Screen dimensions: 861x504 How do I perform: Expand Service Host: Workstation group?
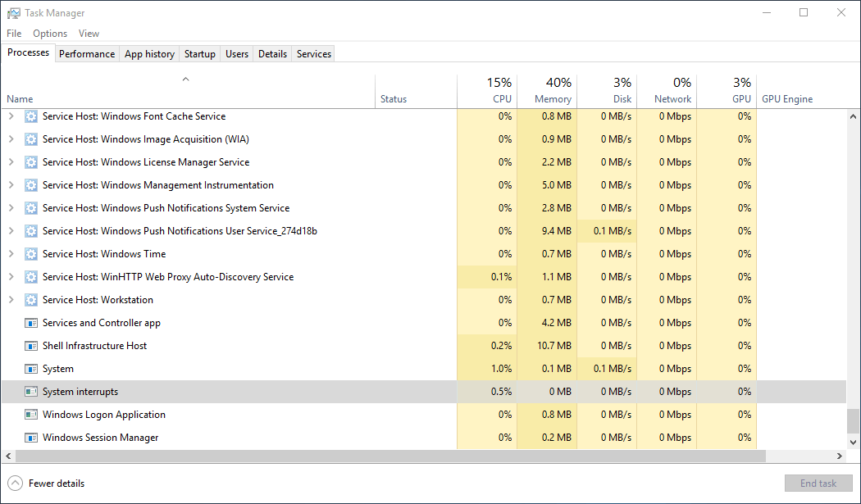coord(11,300)
